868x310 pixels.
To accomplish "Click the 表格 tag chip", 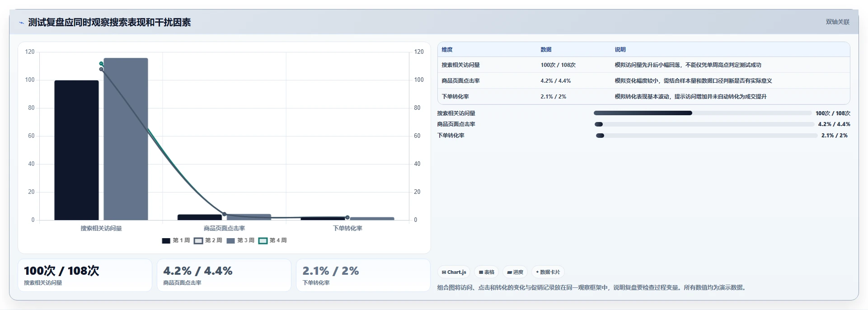I will pos(486,272).
